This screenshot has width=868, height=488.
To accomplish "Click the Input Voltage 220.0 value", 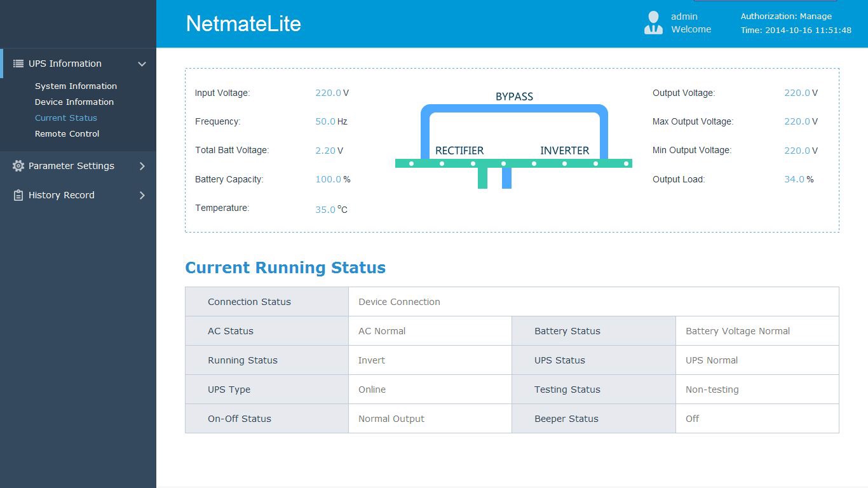I will [328, 93].
